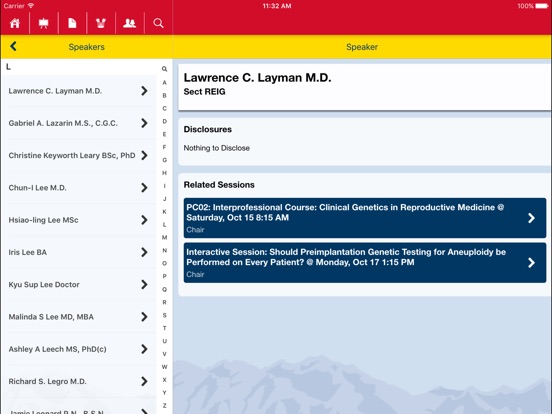Viewport: 552px width, 414px height.
Task: Open the people speakers icon
Action: coord(130,23)
